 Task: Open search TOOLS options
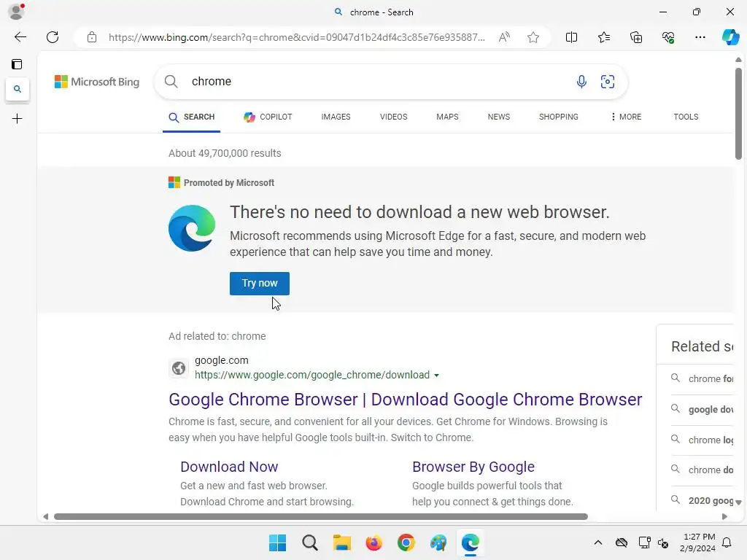[x=686, y=117]
